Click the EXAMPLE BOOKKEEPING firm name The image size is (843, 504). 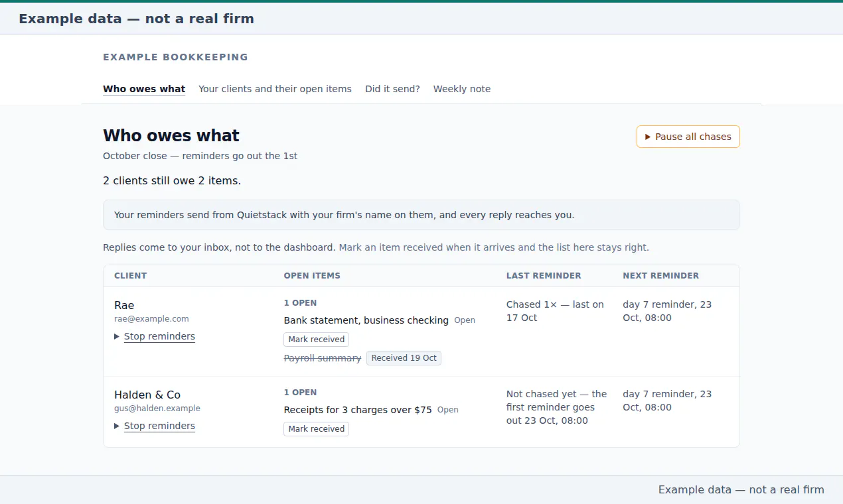(175, 57)
